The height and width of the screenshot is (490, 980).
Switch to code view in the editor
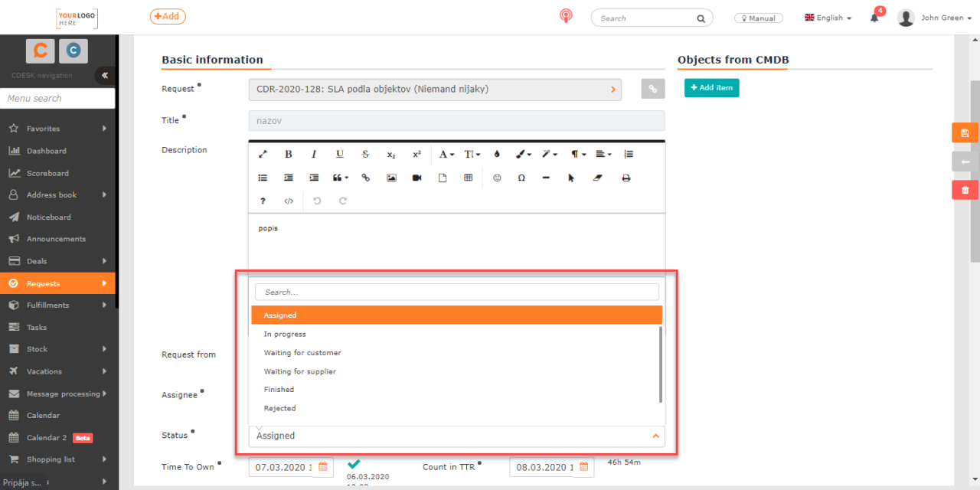[289, 201]
